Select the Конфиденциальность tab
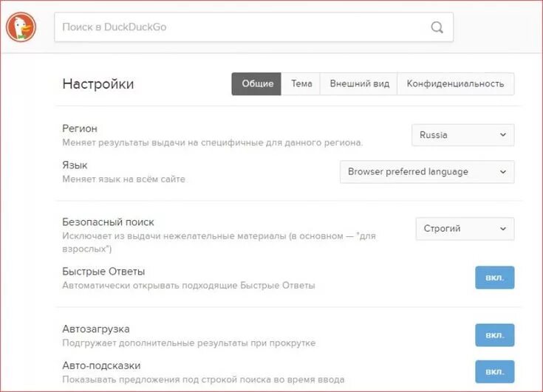Screen dimensions: 543x392 tap(455, 83)
